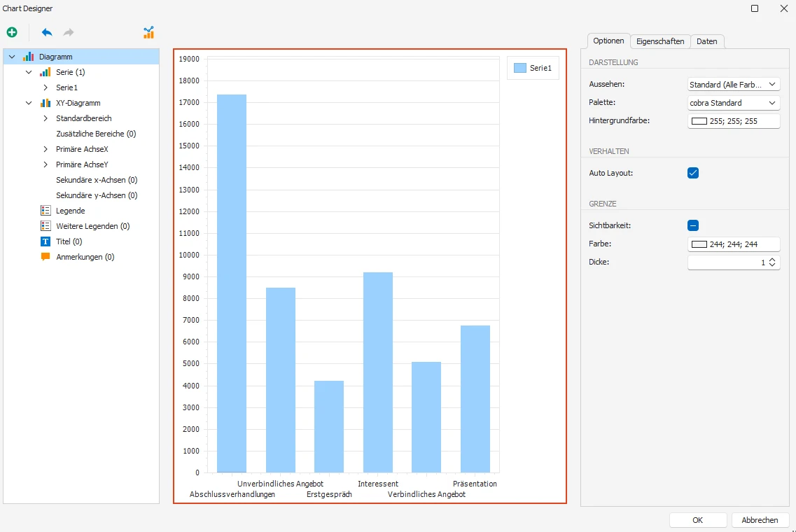
Task: Click the Erstgespräch axis label
Action: [329, 494]
